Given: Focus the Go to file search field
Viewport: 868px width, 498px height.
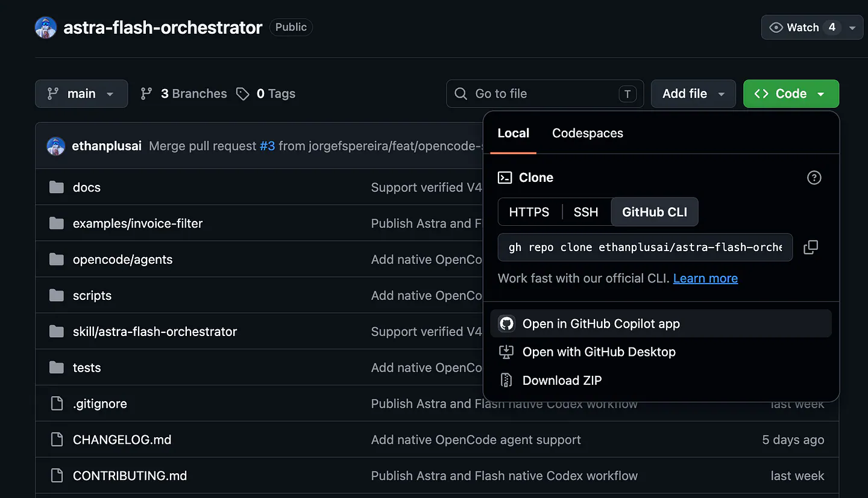Looking at the screenshot, I should pyautogui.click(x=545, y=94).
